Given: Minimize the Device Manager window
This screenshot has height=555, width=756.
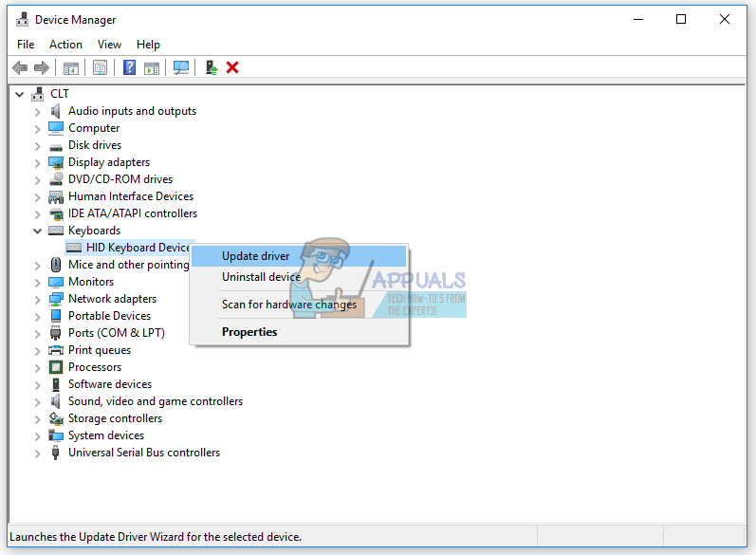Looking at the screenshot, I should pos(638,19).
